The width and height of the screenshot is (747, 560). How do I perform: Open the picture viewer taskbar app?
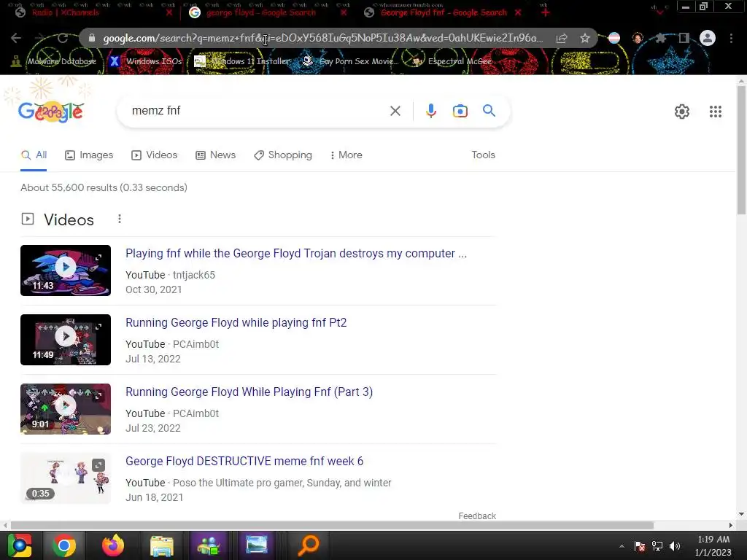(x=257, y=545)
